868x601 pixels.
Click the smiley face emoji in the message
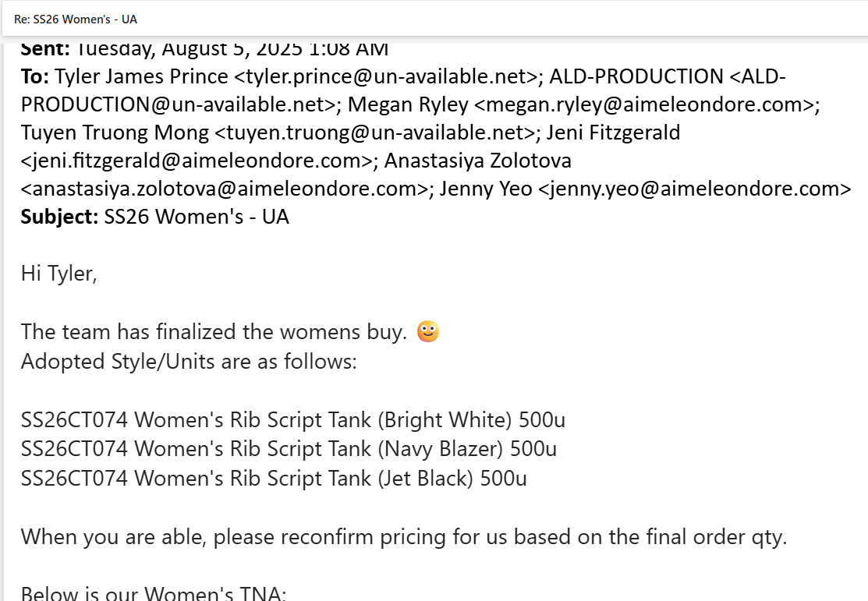click(427, 331)
